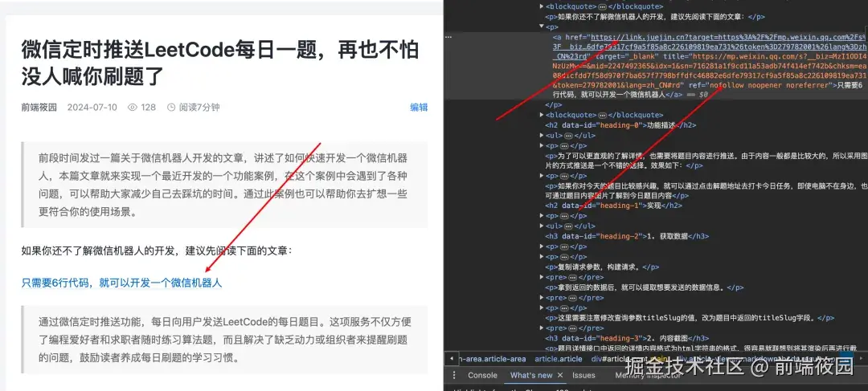868x391 pixels.
Task: Expand the topmost blockquote node
Action: 542,6
